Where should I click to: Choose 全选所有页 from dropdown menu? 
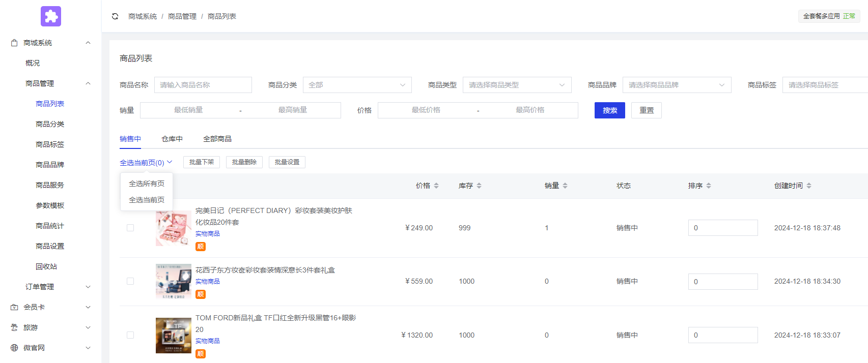click(x=147, y=184)
